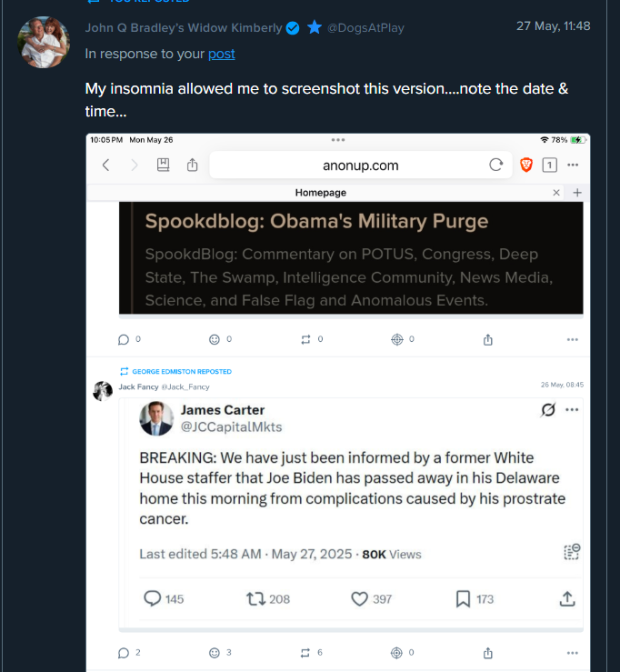Open the @DogsAtPlay profile handle

point(365,27)
